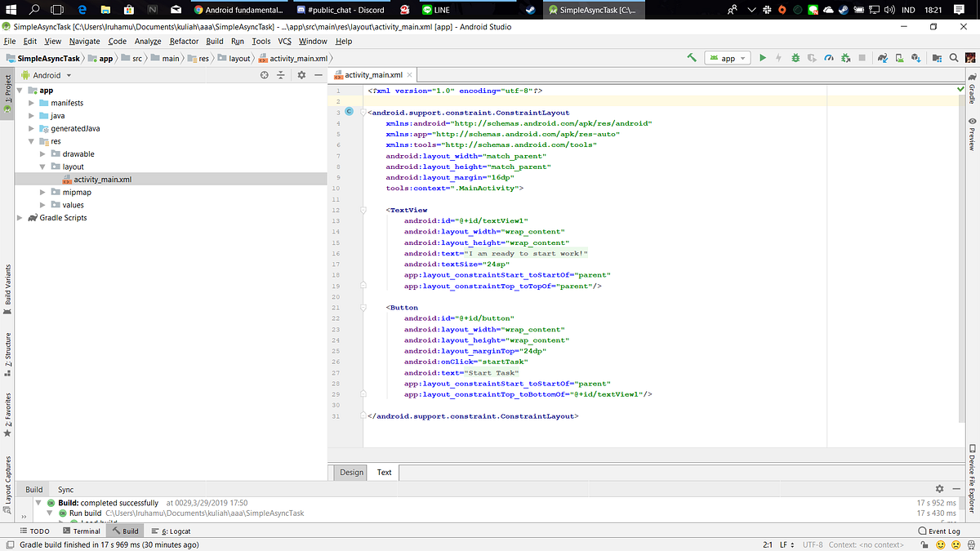This screenshot has height=551, width=980.
Task: Click the Make Project hammer icon
Action: tap(692, 58)
